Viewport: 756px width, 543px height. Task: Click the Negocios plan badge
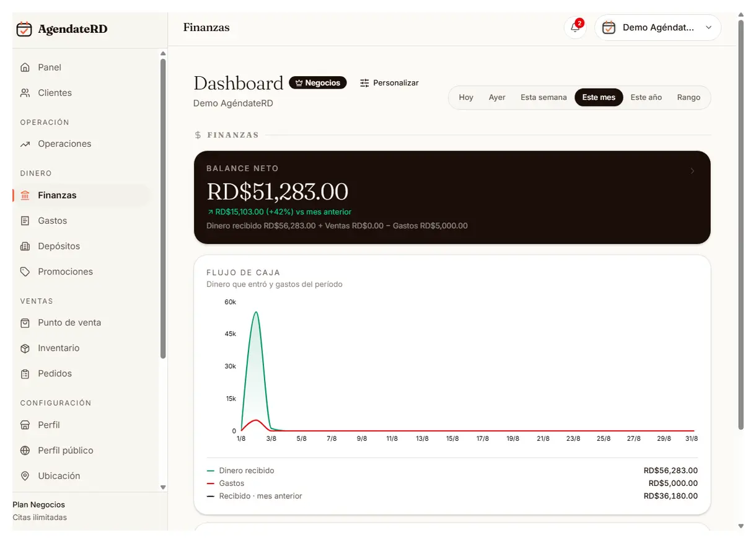coord(318,83)
